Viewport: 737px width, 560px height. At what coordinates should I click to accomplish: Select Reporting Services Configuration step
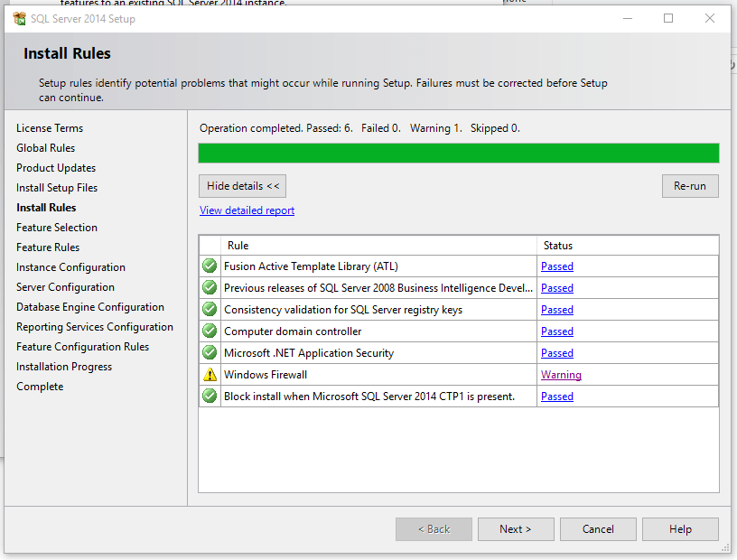click(95, 326)
